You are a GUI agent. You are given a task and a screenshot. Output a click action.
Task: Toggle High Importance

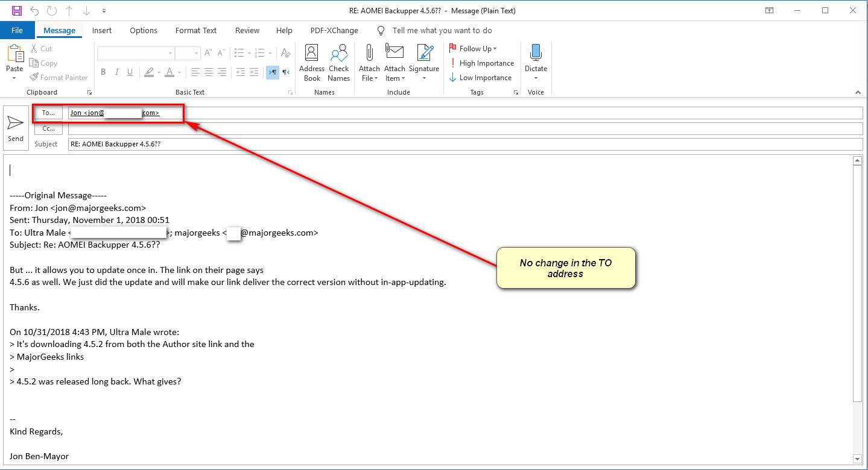(481, 63)
